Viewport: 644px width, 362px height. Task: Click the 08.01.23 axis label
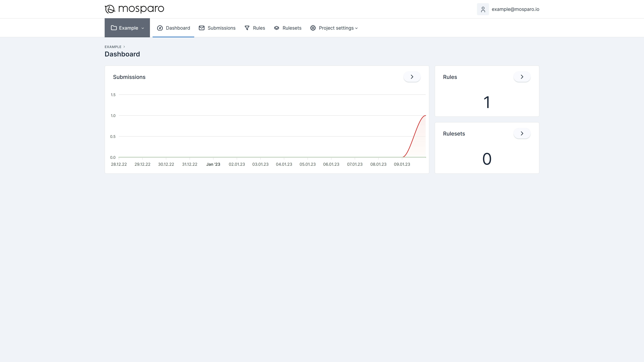[378, 164]
